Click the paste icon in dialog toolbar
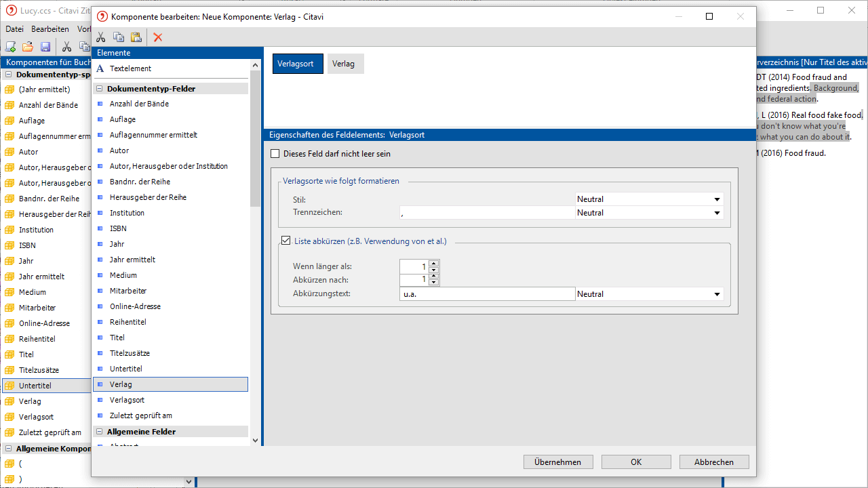Viewport: 868px width, 488px height. coord(136,37)
